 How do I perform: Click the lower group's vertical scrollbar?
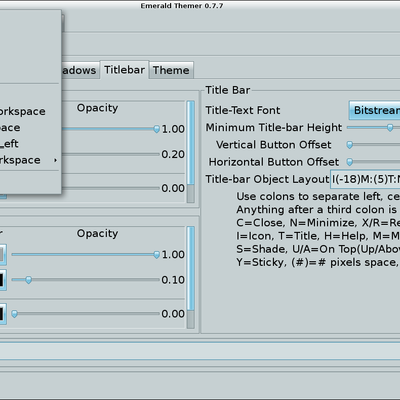[191, 277]
